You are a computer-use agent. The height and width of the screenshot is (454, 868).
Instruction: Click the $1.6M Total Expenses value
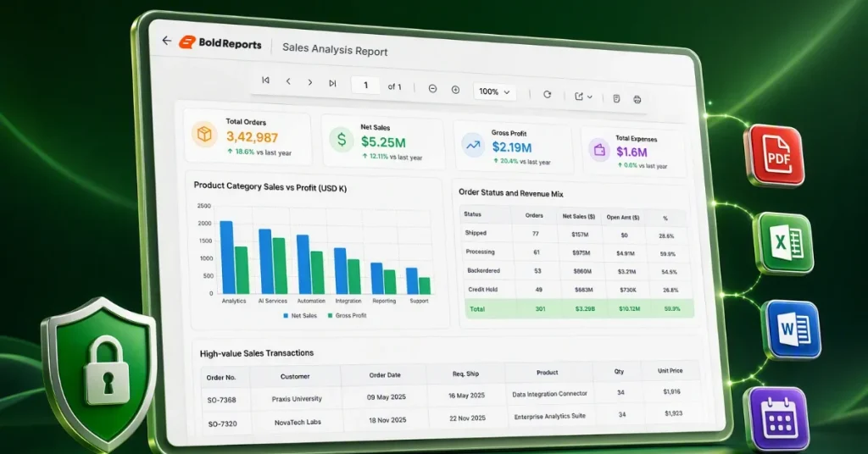tap(632, 152)
